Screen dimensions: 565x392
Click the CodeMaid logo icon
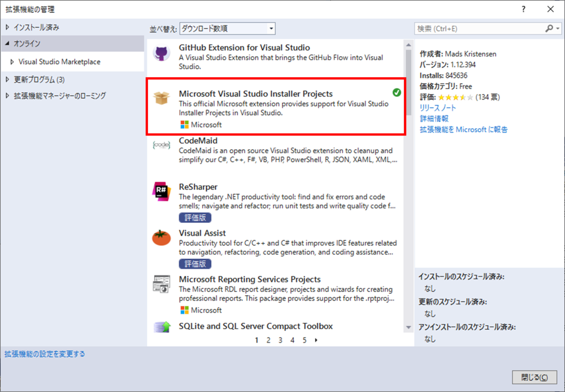[161, 145]
